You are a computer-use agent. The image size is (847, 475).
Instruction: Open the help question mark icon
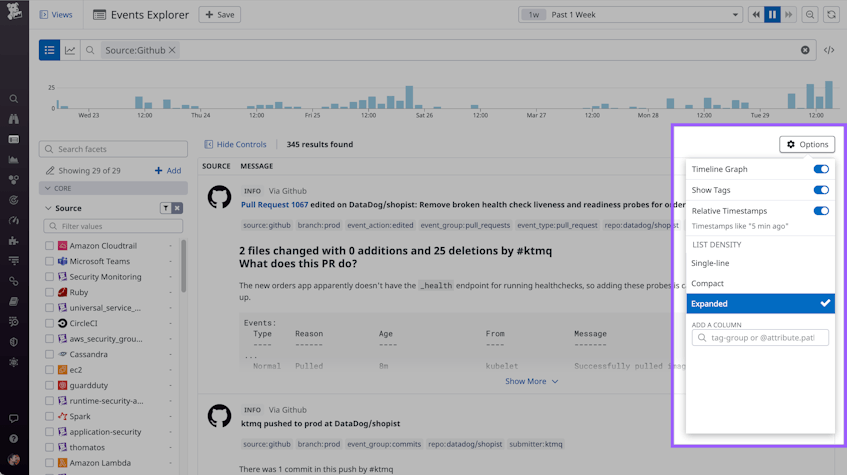[x=14, y=439]
